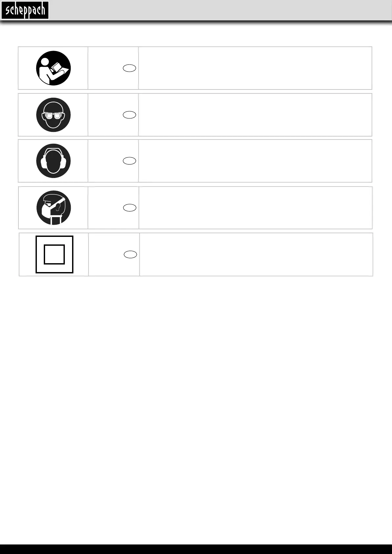The width and height of the screenshot is (392, 554).
Task: Click the scheppach logo
Action: click(x=25, y=10)
